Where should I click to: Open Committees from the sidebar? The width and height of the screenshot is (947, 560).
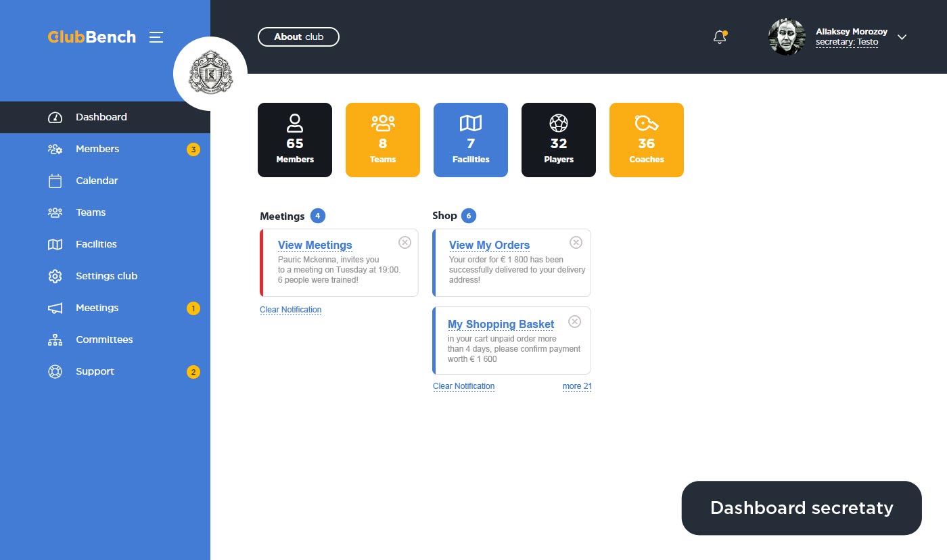104,340
